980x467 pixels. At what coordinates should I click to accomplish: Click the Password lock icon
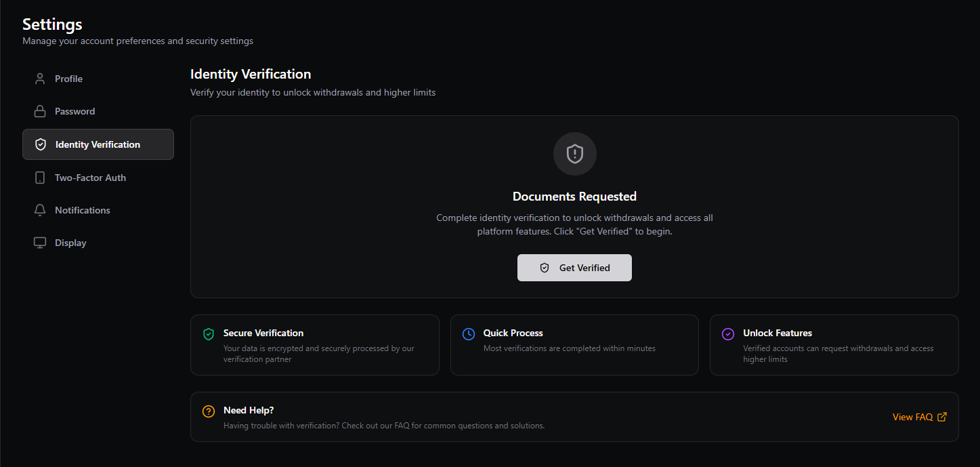(40, 111)
